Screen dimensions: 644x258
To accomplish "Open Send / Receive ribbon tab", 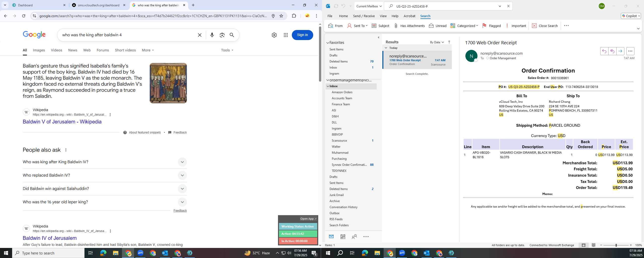I will [x=364, y=16].
